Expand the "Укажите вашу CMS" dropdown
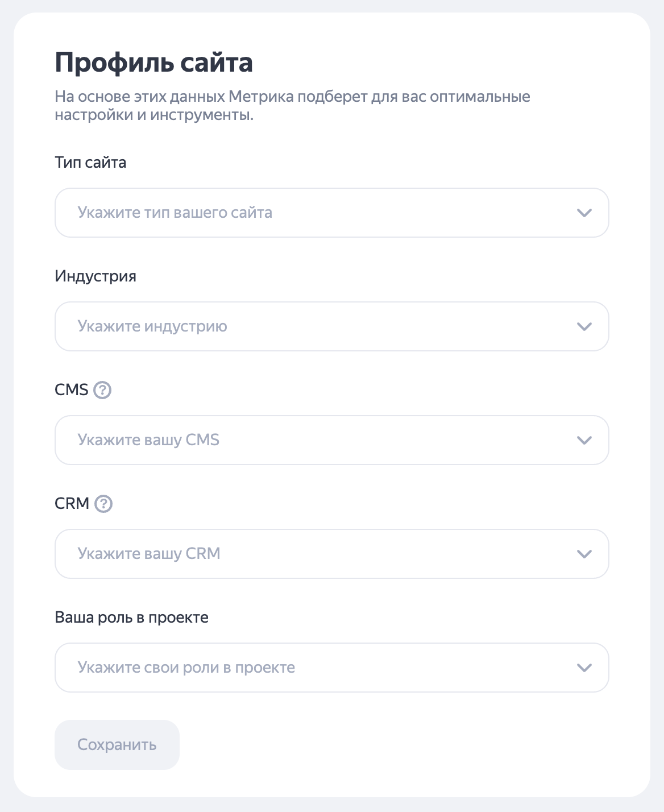Viewport: 664px width, 812px height. point(318,440)
